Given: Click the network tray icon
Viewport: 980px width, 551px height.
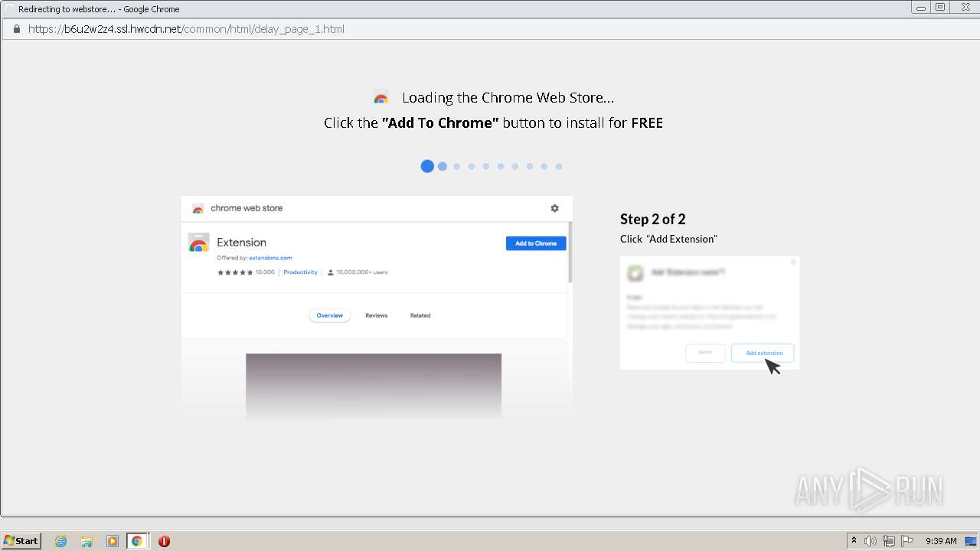Looking at the screenshot, I should (x=889, y=541).
